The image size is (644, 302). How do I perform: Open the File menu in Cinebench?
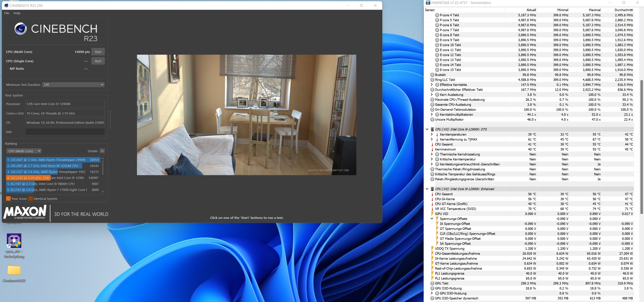point(7,13)
